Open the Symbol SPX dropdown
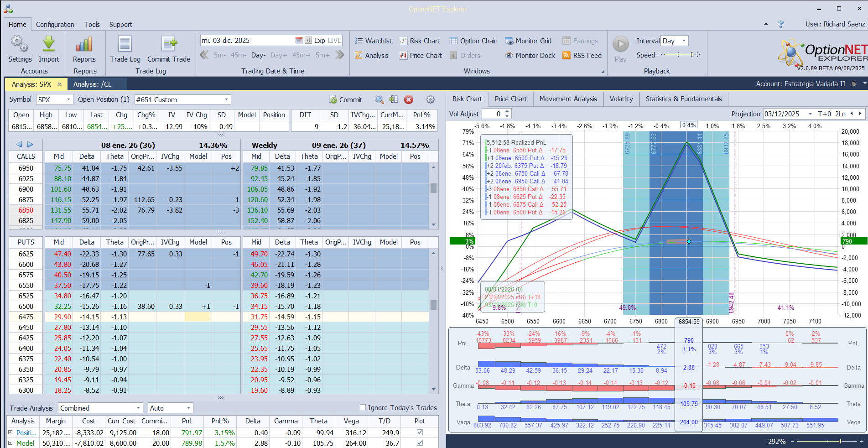The height and width of the screenshot is (448, 868). point(68,99)
